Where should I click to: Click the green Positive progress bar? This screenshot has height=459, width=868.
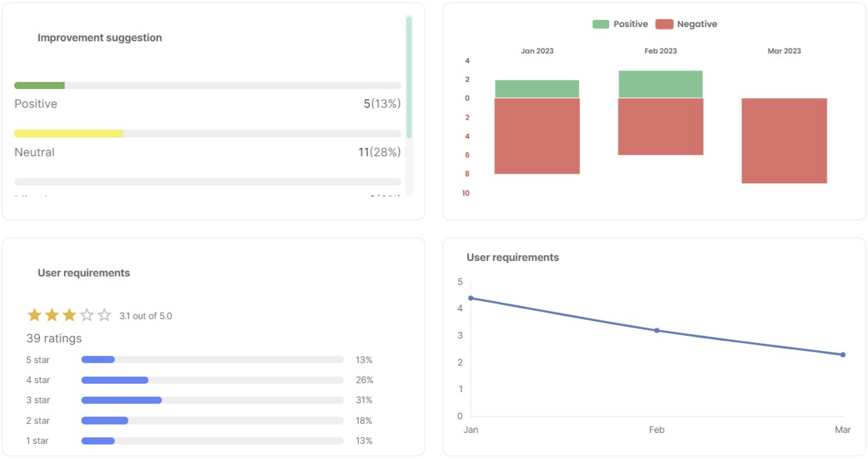coord(39,85)
